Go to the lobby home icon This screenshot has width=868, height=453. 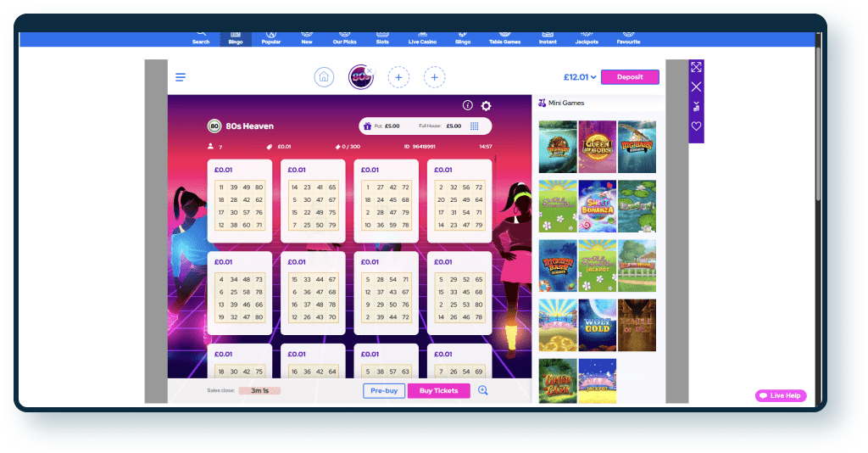pos(324,77)
